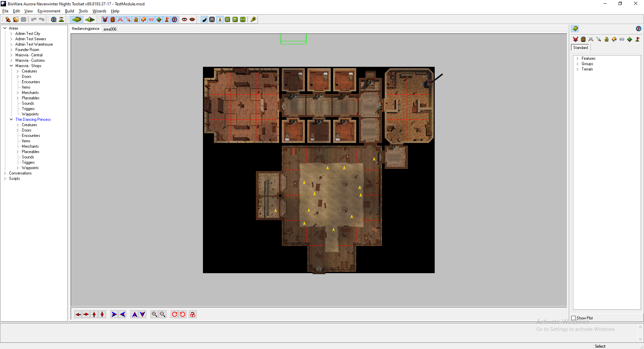Image resolution: width=644 pixels, height=349 pixels.
Task: Open the Wizards menu
Action: click(x=99, y=11)
